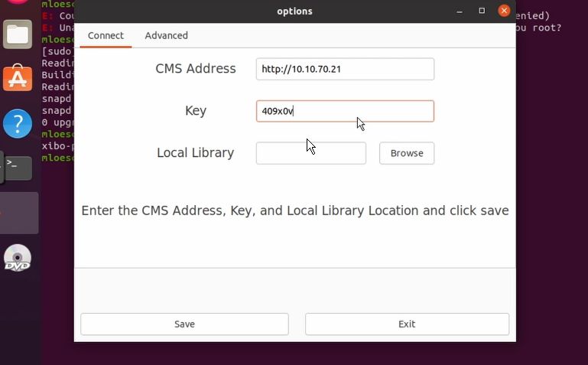Close the options dialog with the red X
The height and width of the screenshot is (365, 588).
(x=504, y=11)
